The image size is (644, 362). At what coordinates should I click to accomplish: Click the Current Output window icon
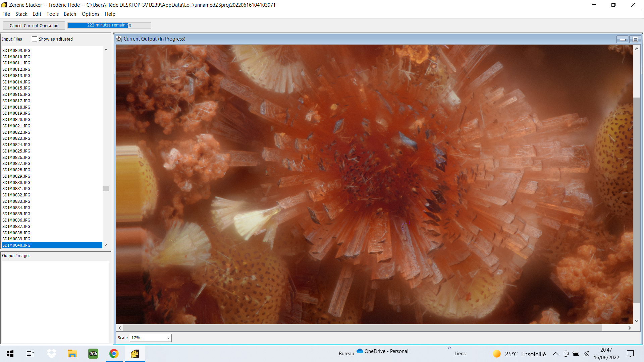pyautogui.click(x=119, y=39)
